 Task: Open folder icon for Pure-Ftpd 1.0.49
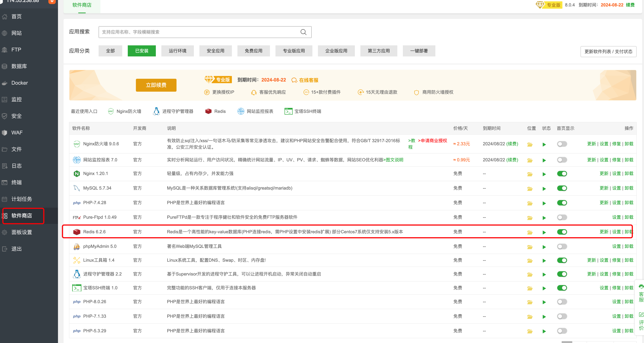click(530, 218)
